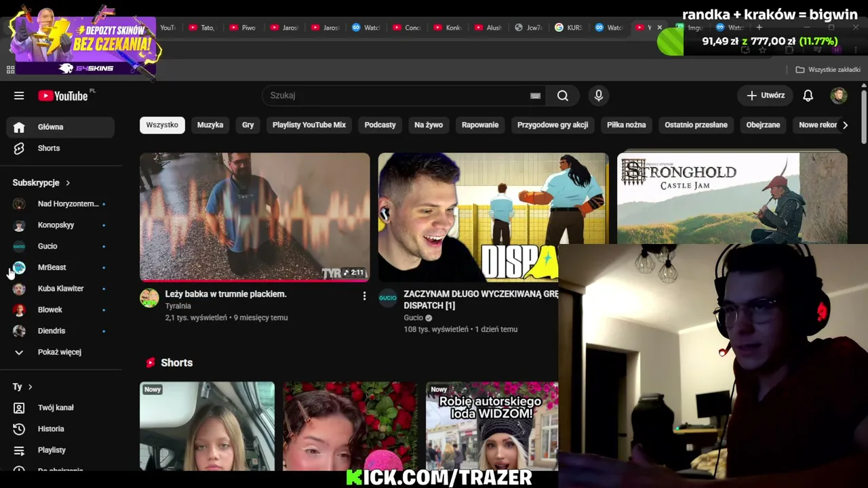Open the Gucio channel name under Dispatch video
Screen dimensions: 868x488
413,317
